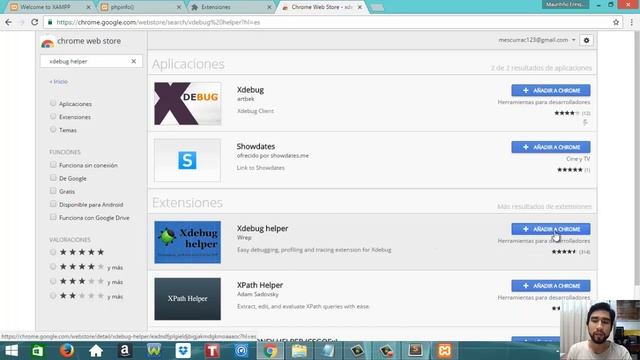Viewport: 640px width, 360px height.
Task: Select three stars y más rating
Action: click(53, 281)
